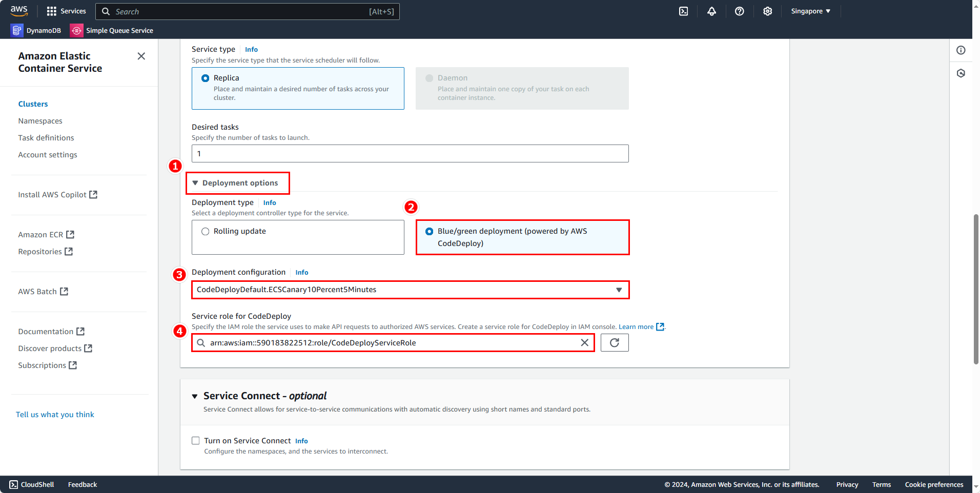980x493 pixels.
Task: Open Documentation in sidebar
Action: click(51, 332)
